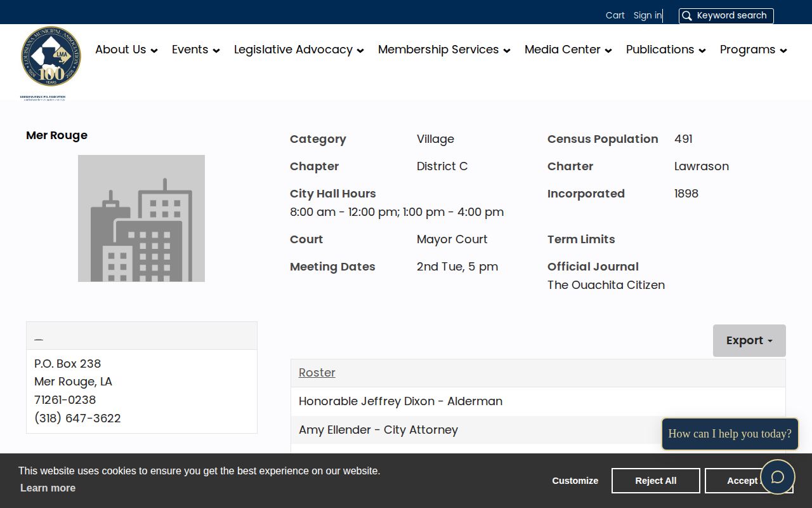This screenshot has height=508, width=812.
Task: Select Amy Ellender - City Attorney row
Action: (538, 430)
